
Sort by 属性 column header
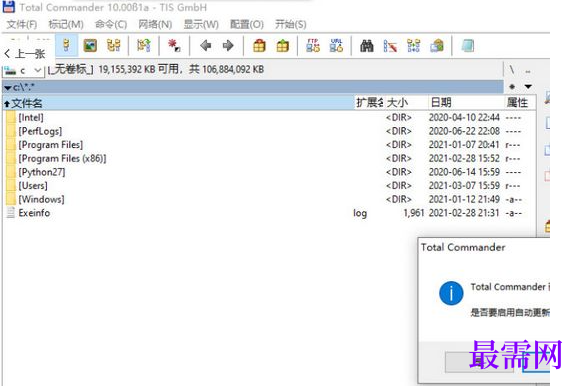(520, 103)
